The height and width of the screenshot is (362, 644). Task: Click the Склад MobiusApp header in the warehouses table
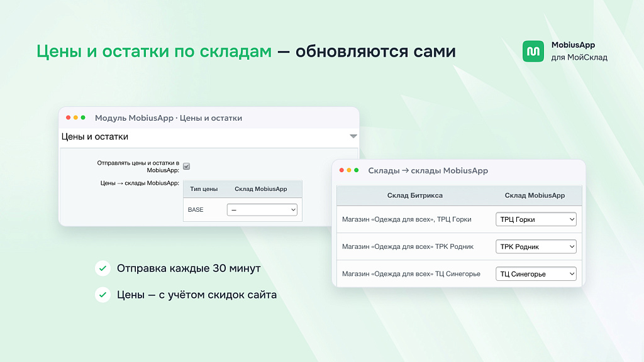[x=535, y=195]
